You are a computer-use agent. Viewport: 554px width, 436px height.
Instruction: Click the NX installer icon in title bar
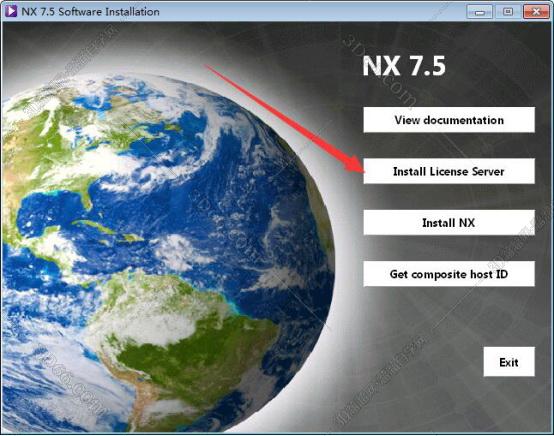click(11, 11)
